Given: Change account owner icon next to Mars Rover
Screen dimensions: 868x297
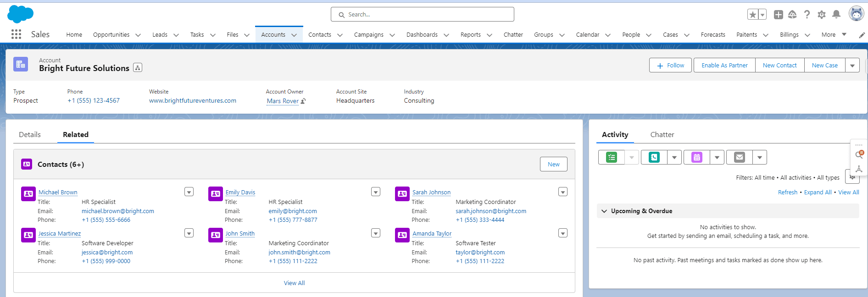Looking at the screenshot, I should [x=303, y=101].
